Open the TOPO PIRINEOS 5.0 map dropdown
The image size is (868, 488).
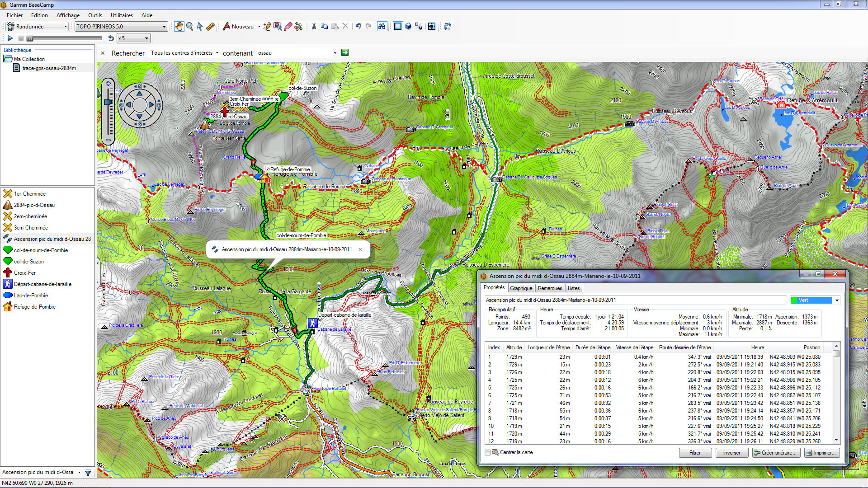tap(121, 27)
